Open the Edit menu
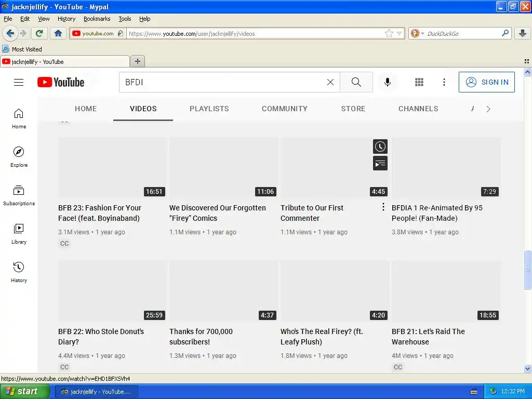Screen dimensions: 532x399 point(25,19)
